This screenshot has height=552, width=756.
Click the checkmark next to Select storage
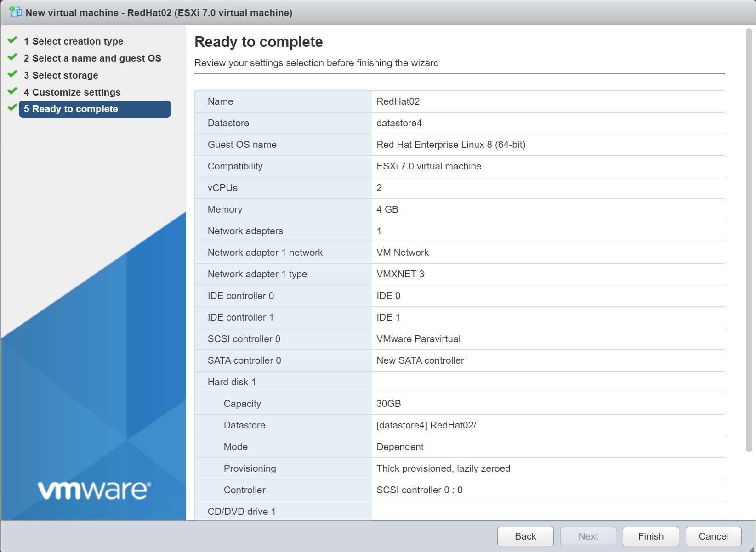tap(12, 74)
